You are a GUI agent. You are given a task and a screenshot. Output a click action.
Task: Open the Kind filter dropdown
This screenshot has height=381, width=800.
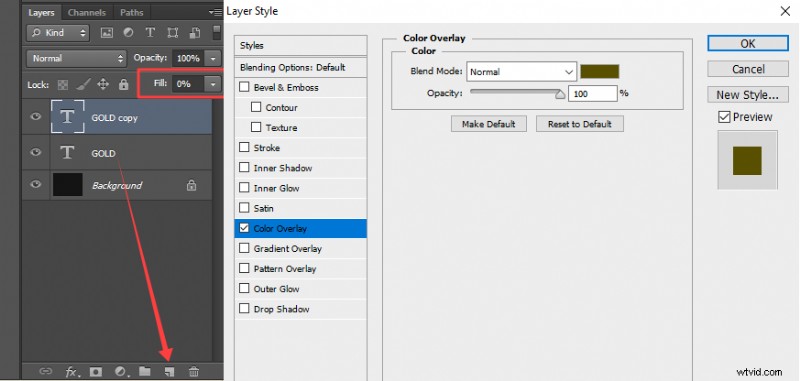pos(58,33)
